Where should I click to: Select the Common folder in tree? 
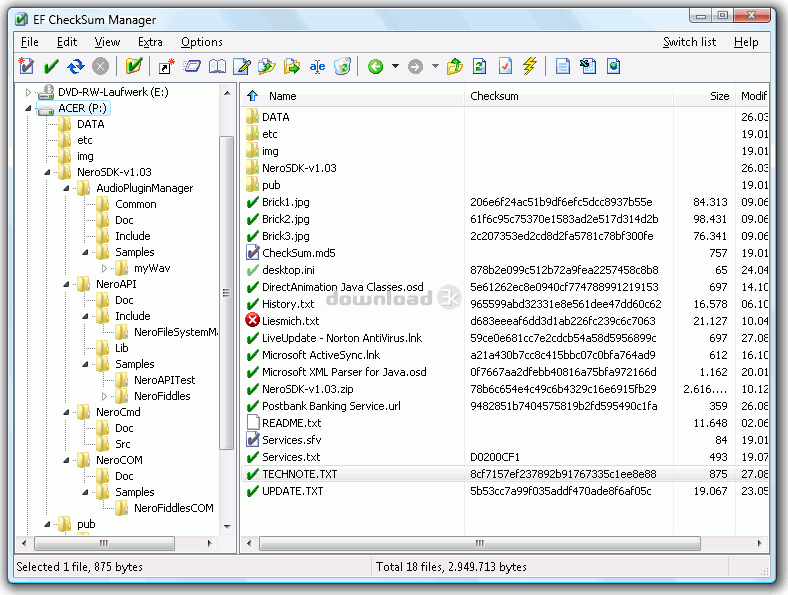pyautogui.click(x=136, y=204)
